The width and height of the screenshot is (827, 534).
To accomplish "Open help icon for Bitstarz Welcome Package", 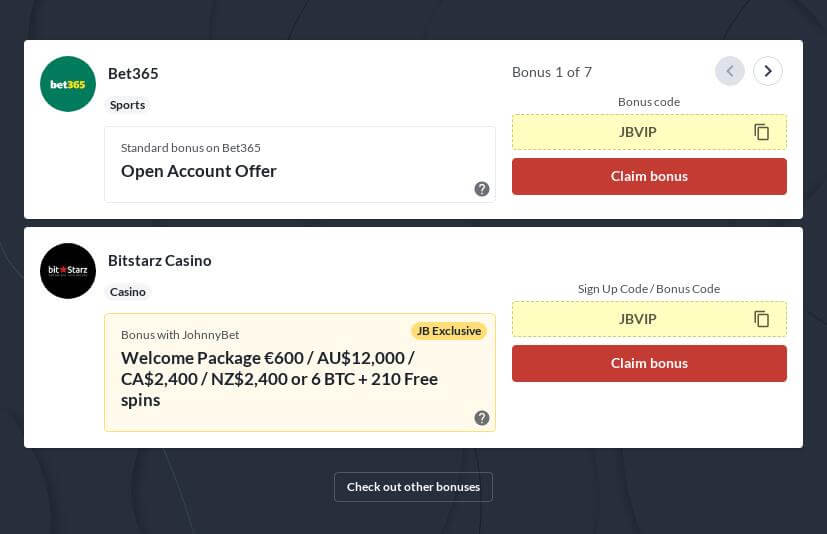I will pos(482,418).
